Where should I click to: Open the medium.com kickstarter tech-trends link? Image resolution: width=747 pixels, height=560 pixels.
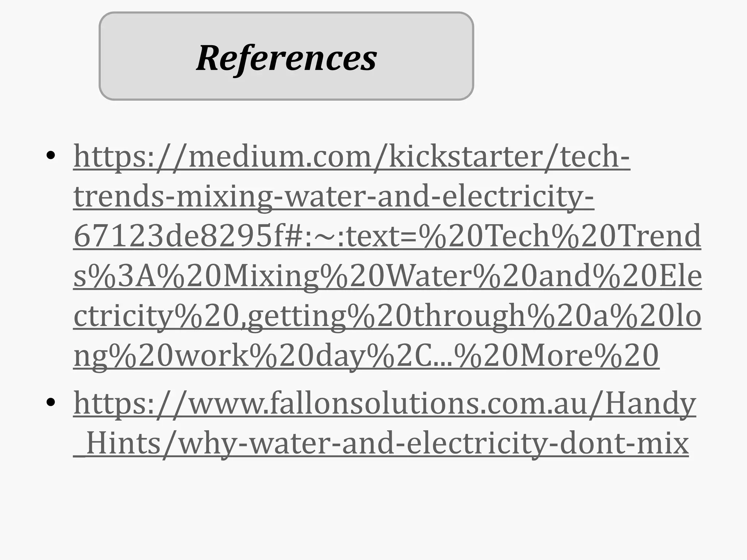[387, 256]
